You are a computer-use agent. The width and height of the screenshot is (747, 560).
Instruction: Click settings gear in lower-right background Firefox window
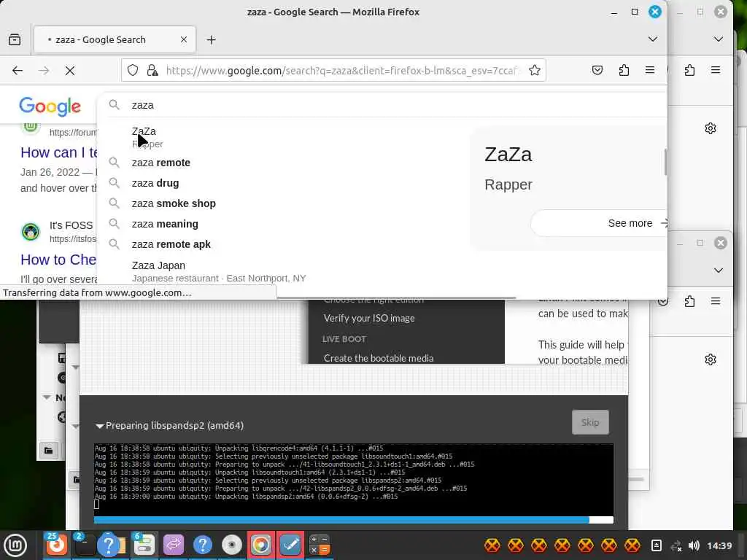711,359
